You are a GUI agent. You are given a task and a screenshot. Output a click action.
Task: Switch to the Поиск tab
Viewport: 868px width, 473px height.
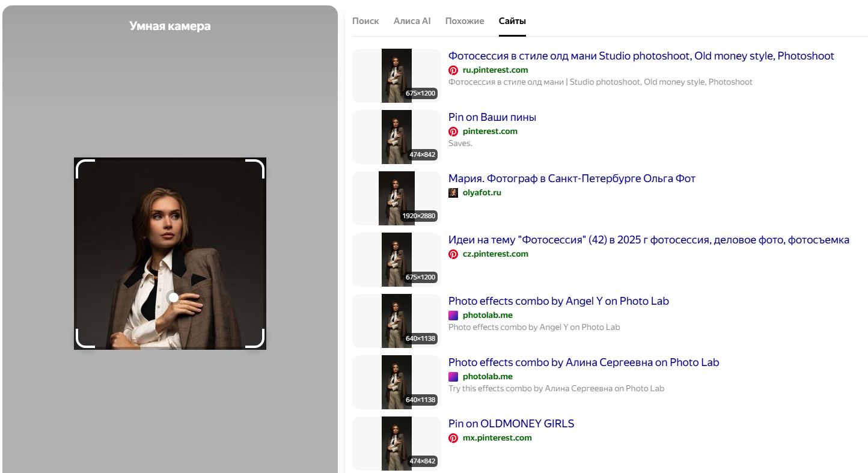coord(365,21)
